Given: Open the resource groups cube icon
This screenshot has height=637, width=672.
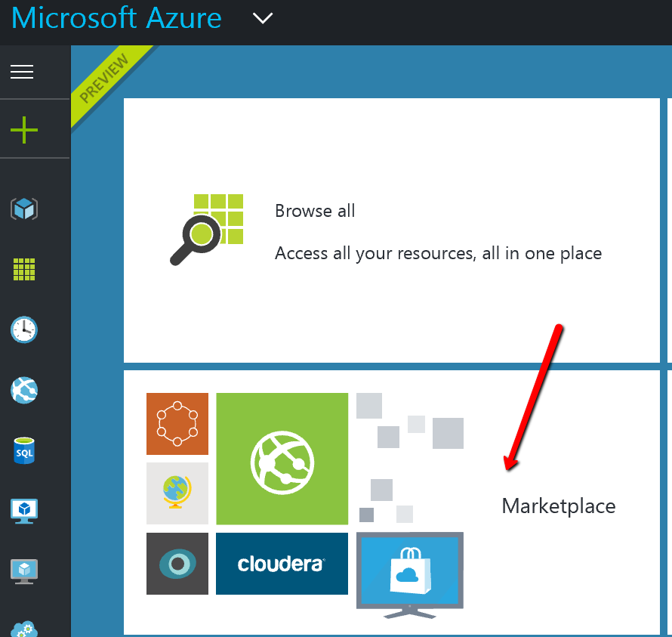Looking at the screenshot, I should (x=24, y=209).
